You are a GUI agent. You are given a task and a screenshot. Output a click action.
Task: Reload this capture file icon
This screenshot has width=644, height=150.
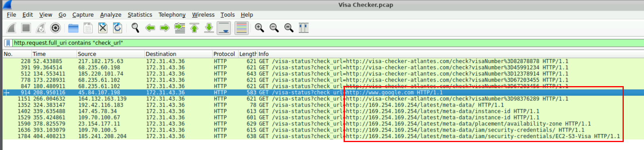point(117,28)
